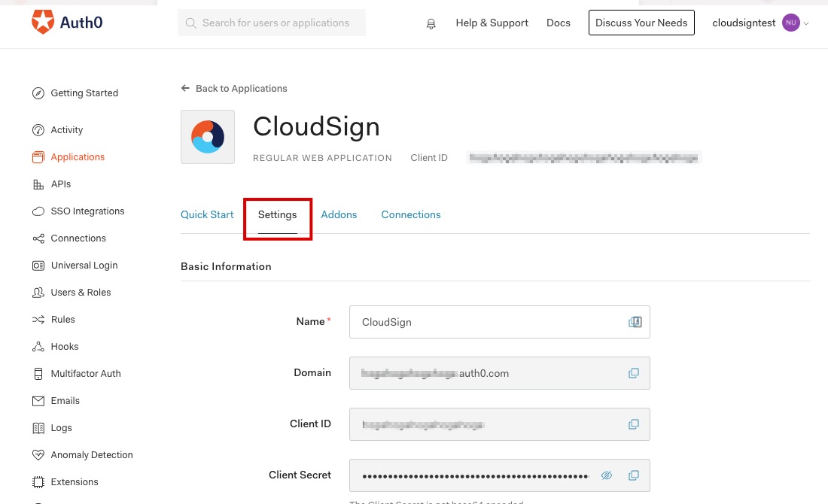Viewport: 828px width, 504px height.
Task: Go Back to Applications
Action: 242,89
